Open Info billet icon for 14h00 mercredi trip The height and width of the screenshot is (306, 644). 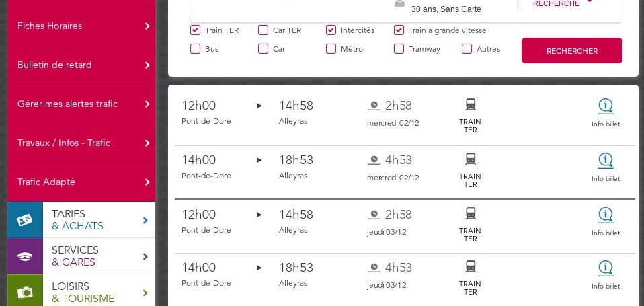(606, 161)
